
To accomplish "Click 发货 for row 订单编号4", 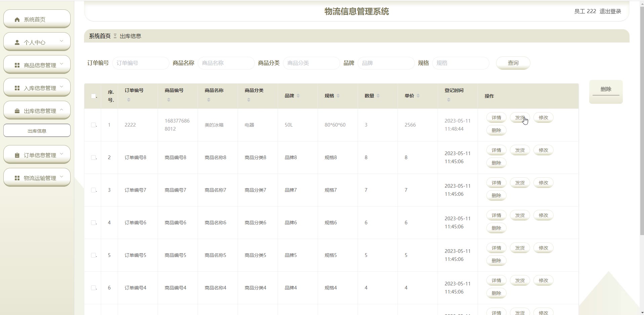I will pos(520,280).
